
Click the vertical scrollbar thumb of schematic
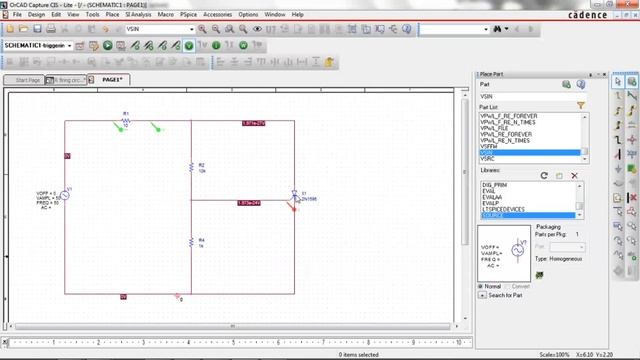465,171
